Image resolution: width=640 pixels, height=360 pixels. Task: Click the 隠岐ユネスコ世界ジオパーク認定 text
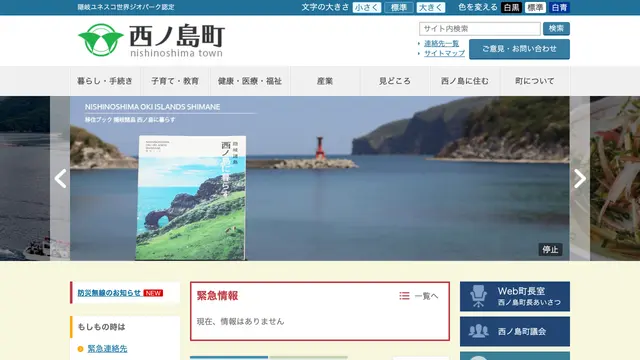click(126, 7)
